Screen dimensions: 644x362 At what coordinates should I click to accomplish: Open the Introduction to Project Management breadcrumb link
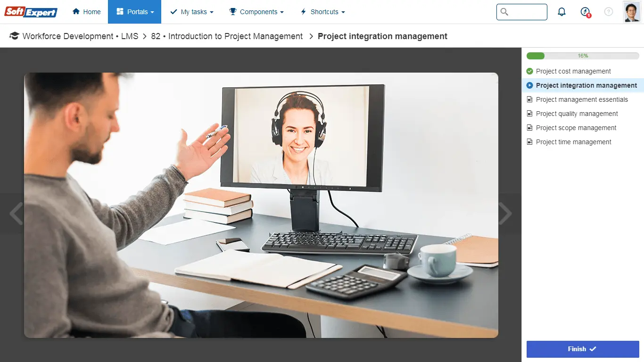(x=226, y=36)
